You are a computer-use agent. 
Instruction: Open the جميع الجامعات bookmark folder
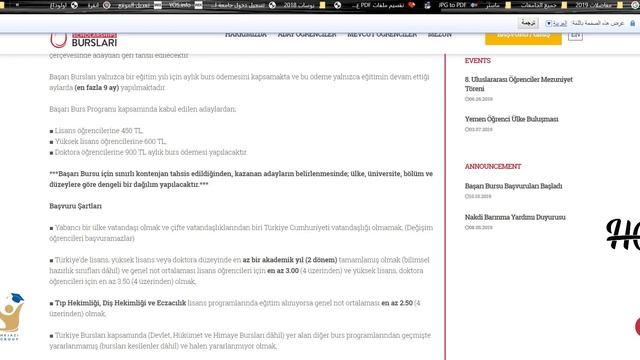(x=543, y=5)
